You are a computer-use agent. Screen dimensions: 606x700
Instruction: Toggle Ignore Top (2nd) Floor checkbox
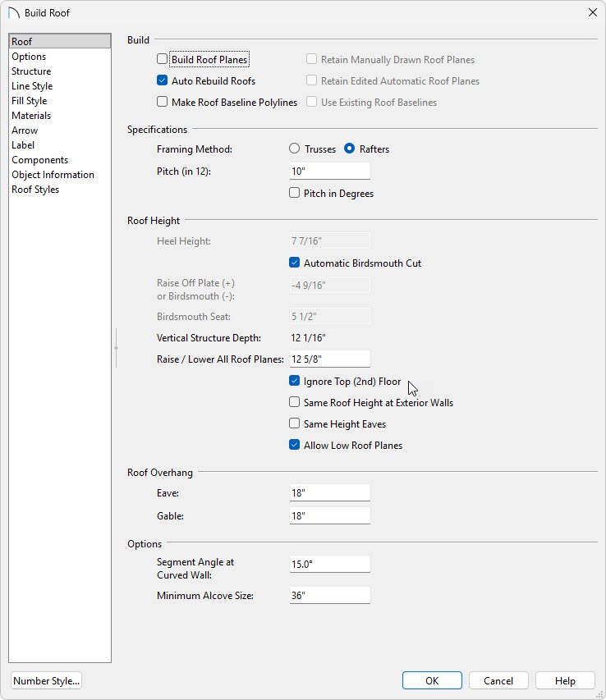tap(295, 382)
